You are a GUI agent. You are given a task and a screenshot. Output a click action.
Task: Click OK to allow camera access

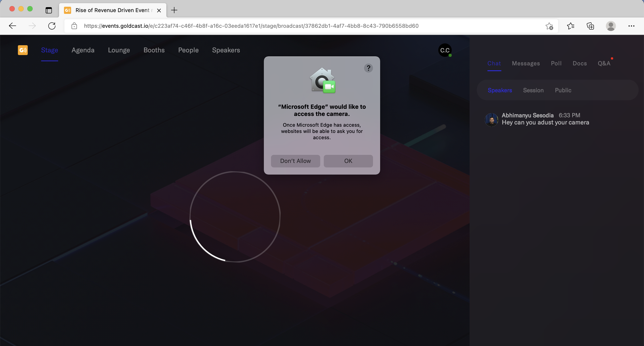[x=348, y=161]
